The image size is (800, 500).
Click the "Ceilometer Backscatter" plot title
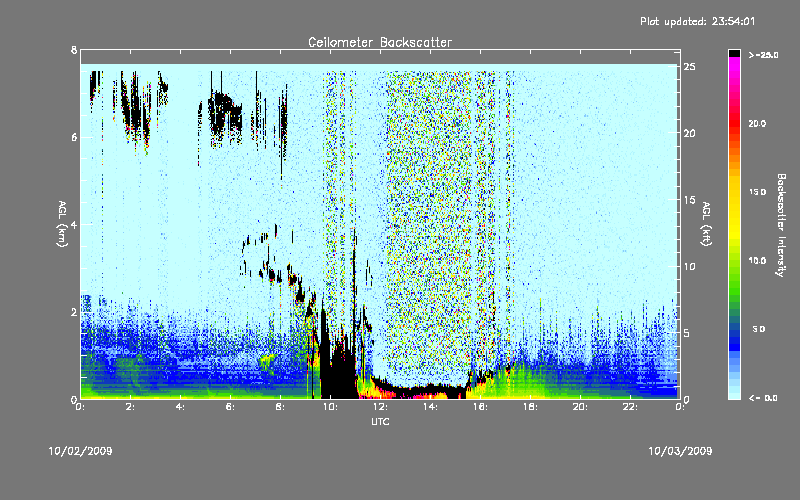click(380, 42)
